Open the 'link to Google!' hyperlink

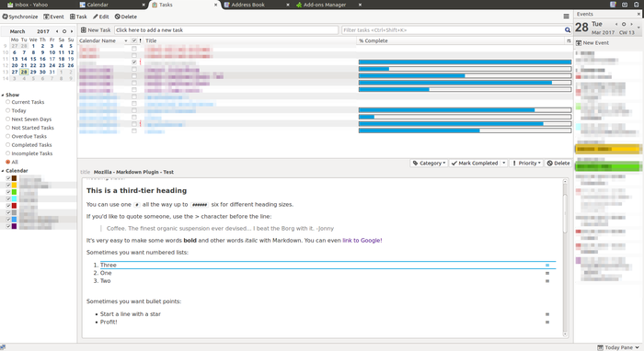point(362,241)
